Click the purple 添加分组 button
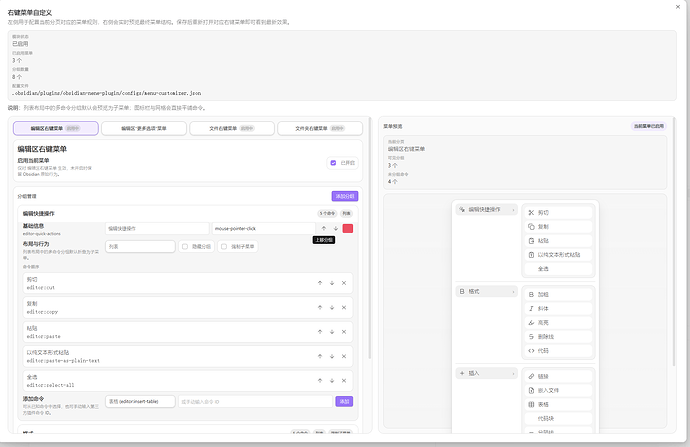 (x=345, y=196)
